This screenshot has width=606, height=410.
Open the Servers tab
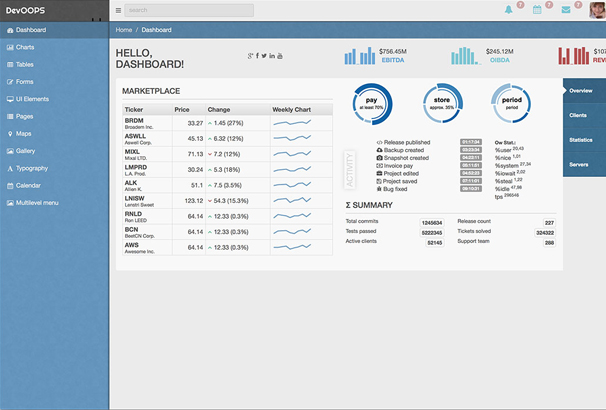(x=578, y=164)
